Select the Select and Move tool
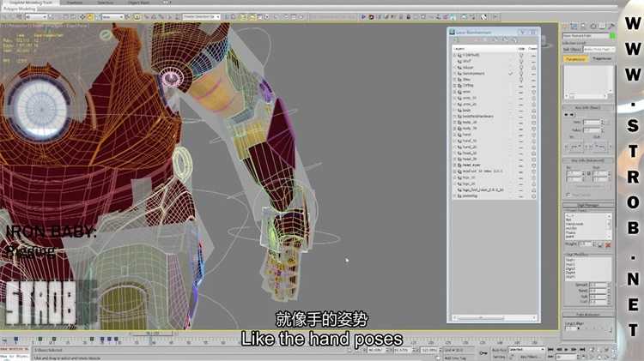This screenshot has width=644, height=361. click(x=82, y=17)
